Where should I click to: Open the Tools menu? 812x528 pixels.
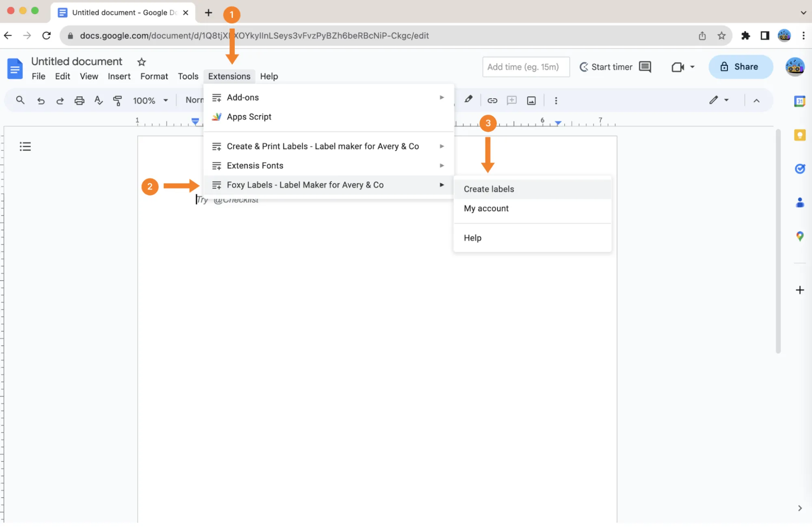point(188,76)
